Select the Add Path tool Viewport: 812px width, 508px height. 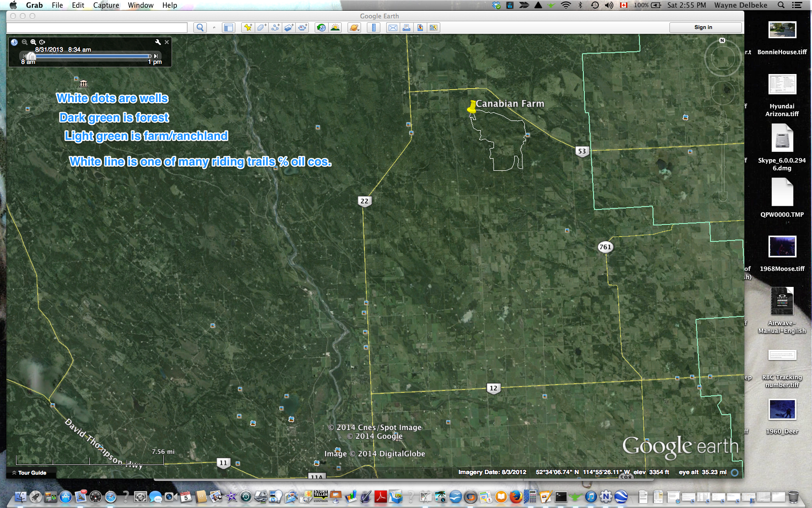275,28
